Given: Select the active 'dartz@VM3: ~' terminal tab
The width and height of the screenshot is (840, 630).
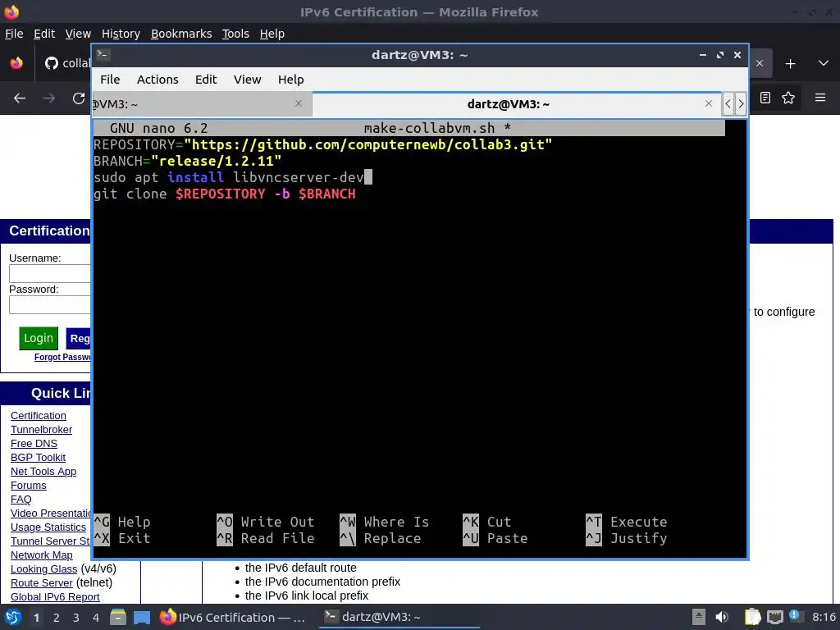Looking at the screenshot, I should click(x=517, y=104).
